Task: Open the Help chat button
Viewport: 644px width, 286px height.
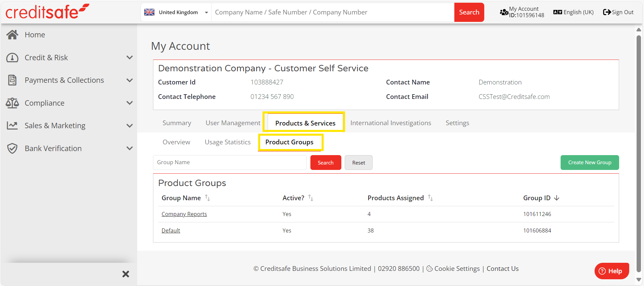Action: click(612, 271)
